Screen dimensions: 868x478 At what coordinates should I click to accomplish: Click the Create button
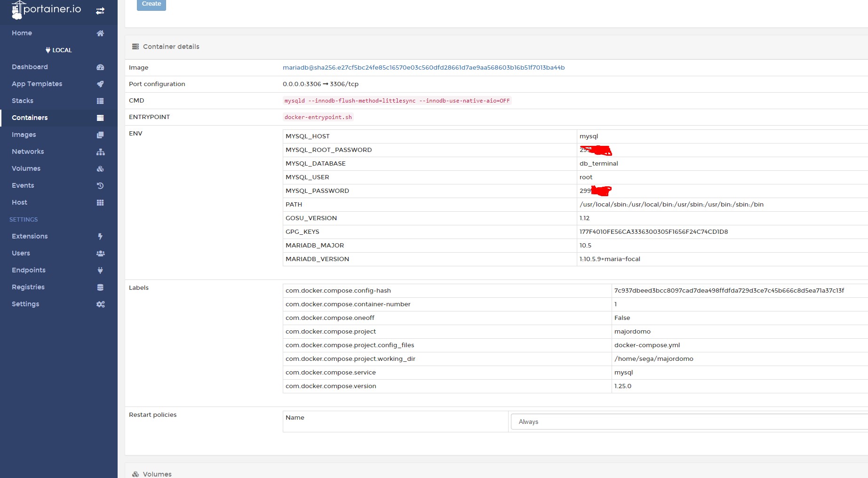(x=151, y=4)
